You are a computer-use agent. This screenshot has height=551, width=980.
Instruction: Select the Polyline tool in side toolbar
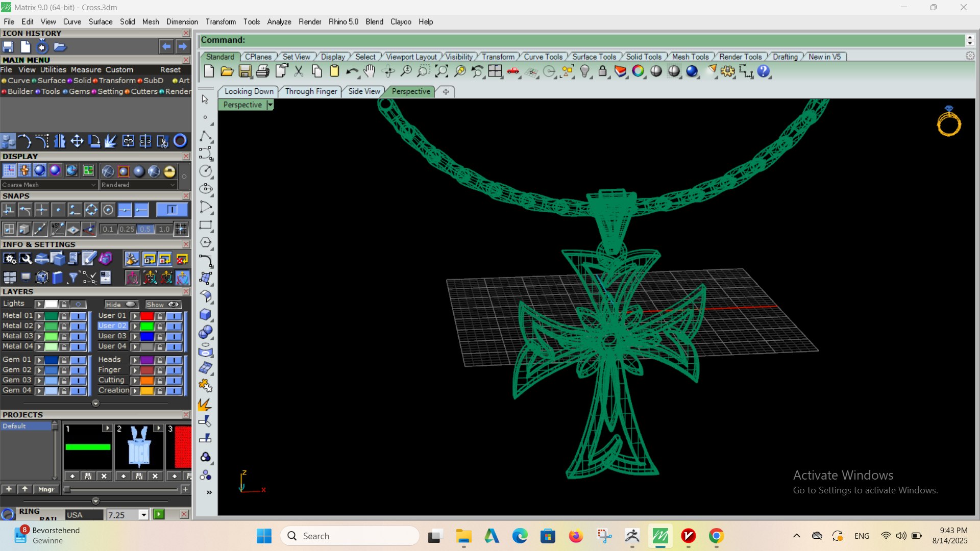[206, 136]
